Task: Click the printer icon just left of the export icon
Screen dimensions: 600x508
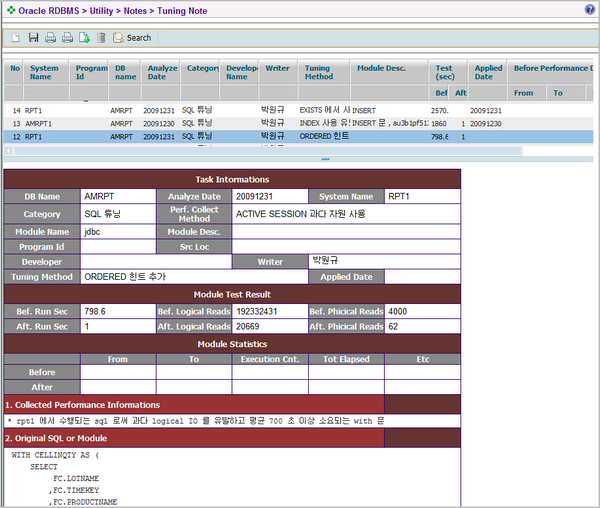Action: pyautogui.click(x=67, y=37)
